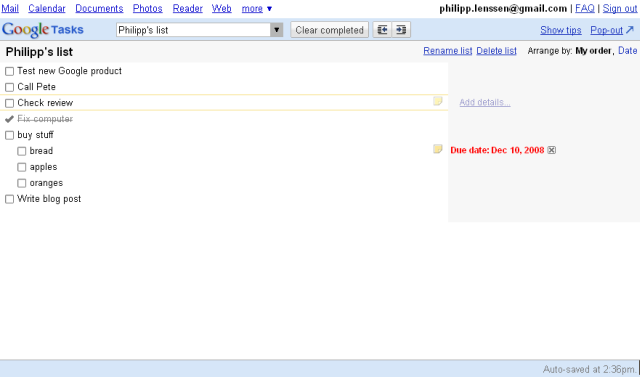The width and height of the screenshot is (640, 377).
Task: Arrange tasks by Date
Action: (627, 51)
